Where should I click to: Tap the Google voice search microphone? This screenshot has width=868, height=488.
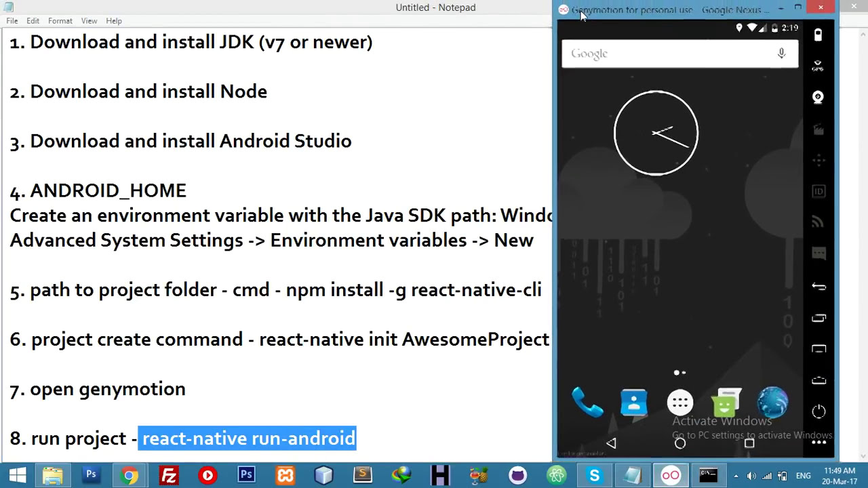click(x=781, y=54)
